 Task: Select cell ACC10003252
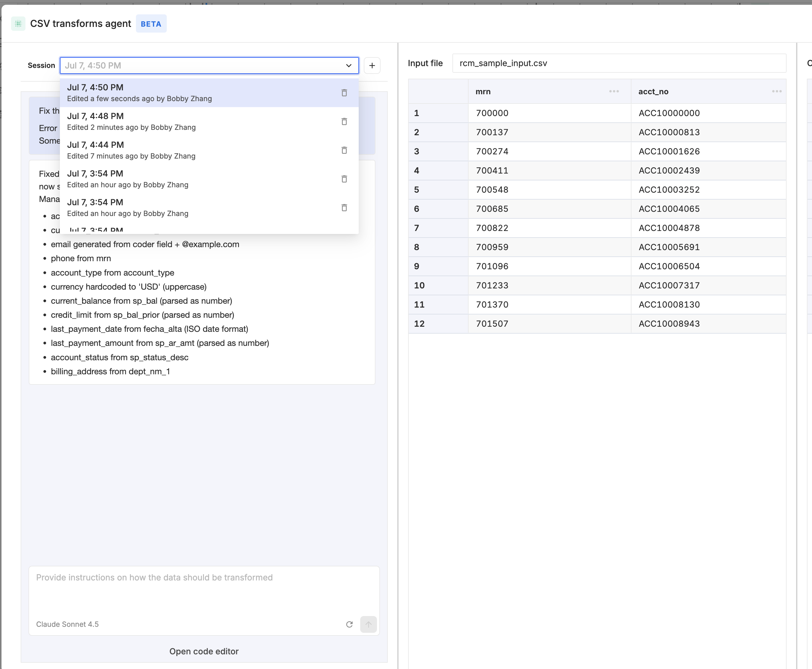(708, 190)
